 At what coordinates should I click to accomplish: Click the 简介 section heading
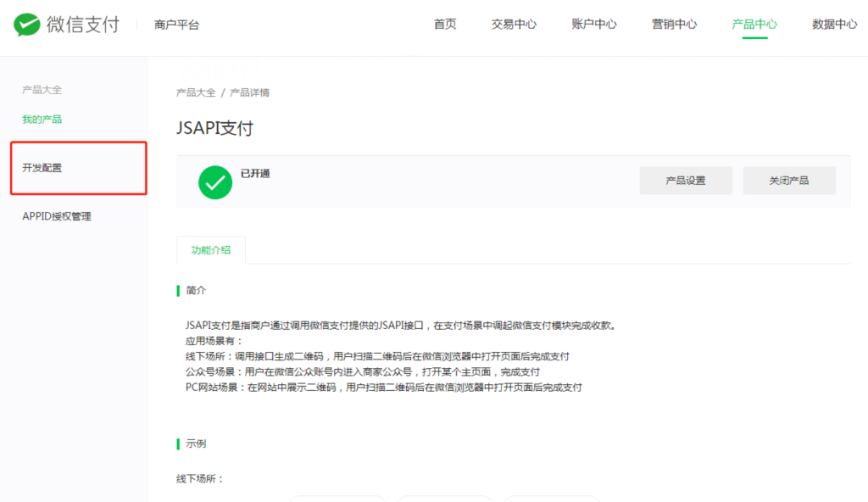tap(196, 290)
